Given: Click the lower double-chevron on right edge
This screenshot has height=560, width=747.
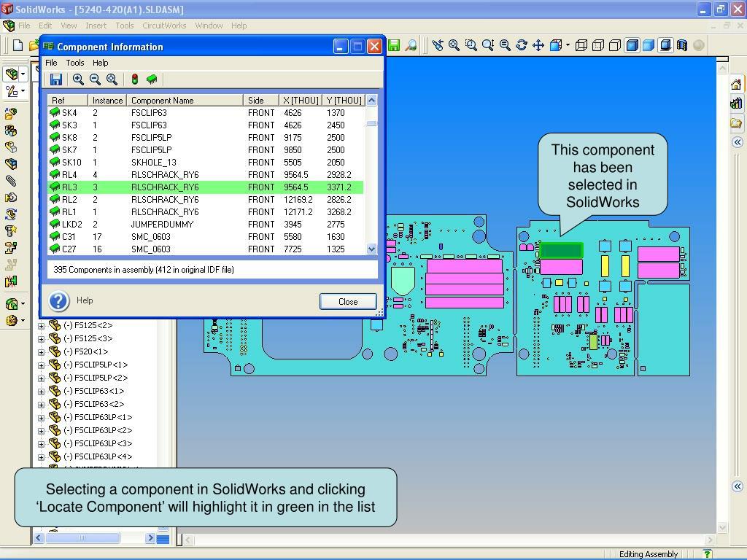Looking at the screenshot, I should (x=738, y=486).
